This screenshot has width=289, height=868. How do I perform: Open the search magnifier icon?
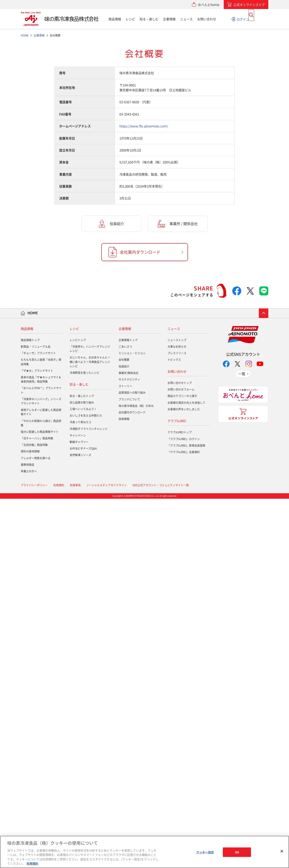(x=251, y=15)
